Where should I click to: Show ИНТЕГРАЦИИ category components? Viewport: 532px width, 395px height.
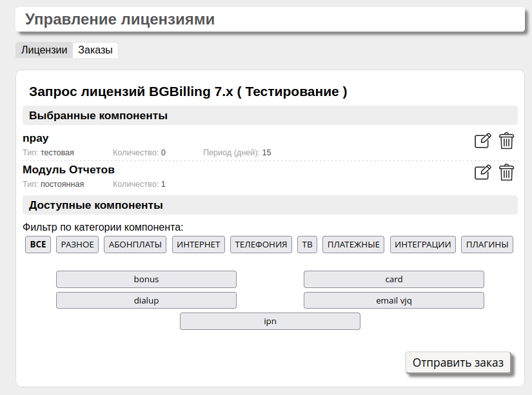click(422, 245)
